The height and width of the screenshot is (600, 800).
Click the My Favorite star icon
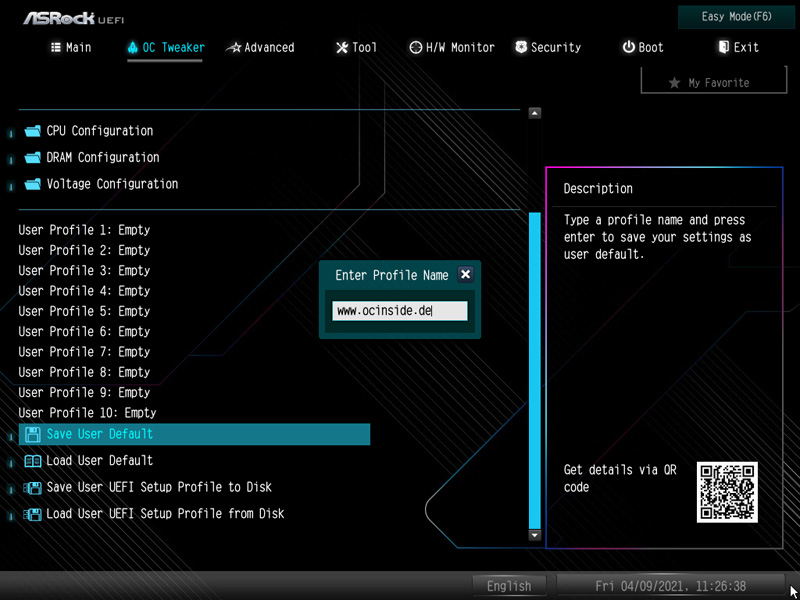674,83
